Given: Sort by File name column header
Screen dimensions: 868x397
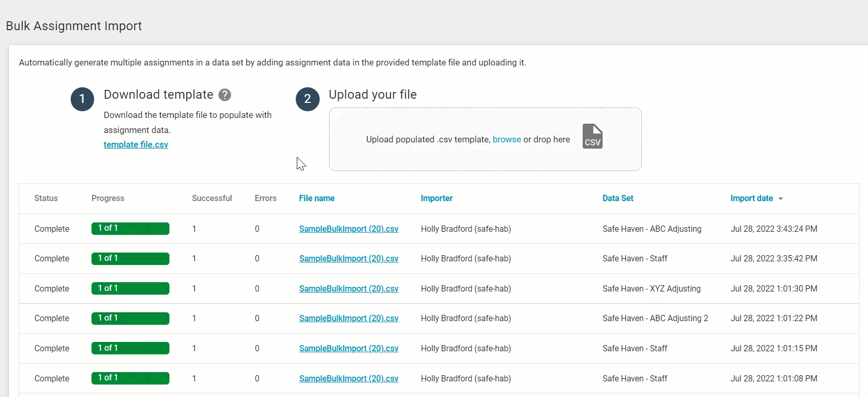Looking at the screenshot, I should [x=317, y=198].
